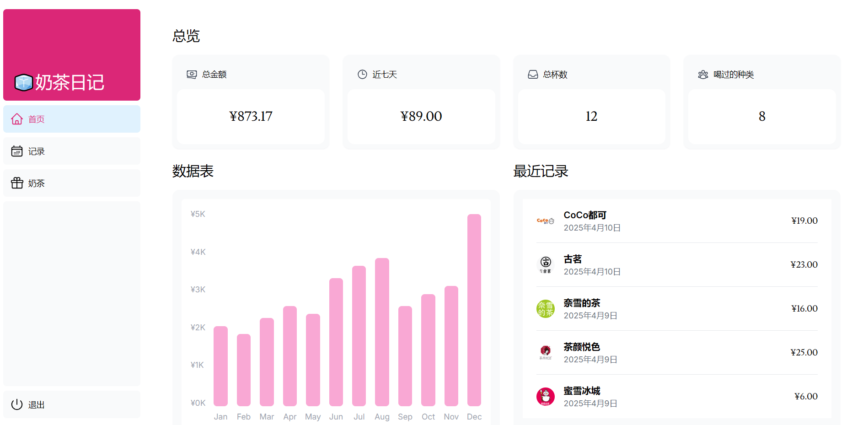Click the Feb bar in chart
This screenshot has height=425, width=868.
[x=244, y=370]
